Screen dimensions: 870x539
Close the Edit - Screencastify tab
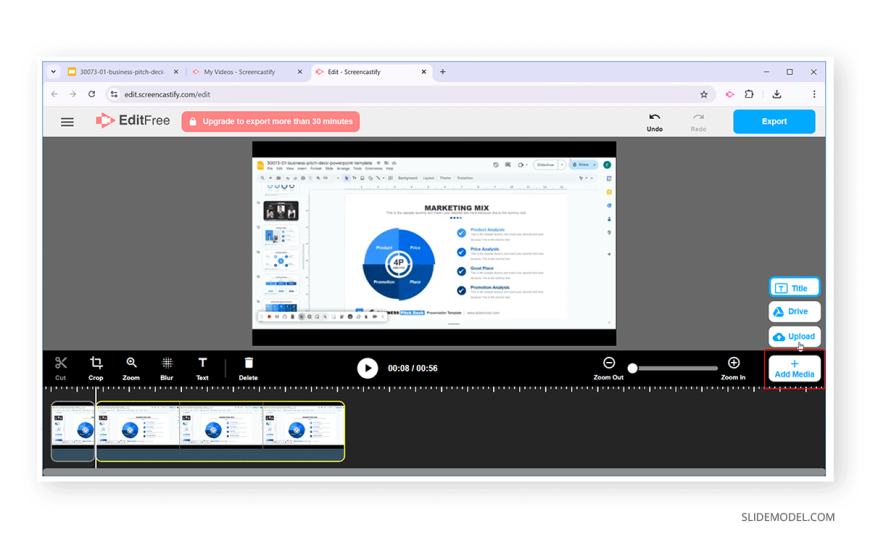pos(423,72)
